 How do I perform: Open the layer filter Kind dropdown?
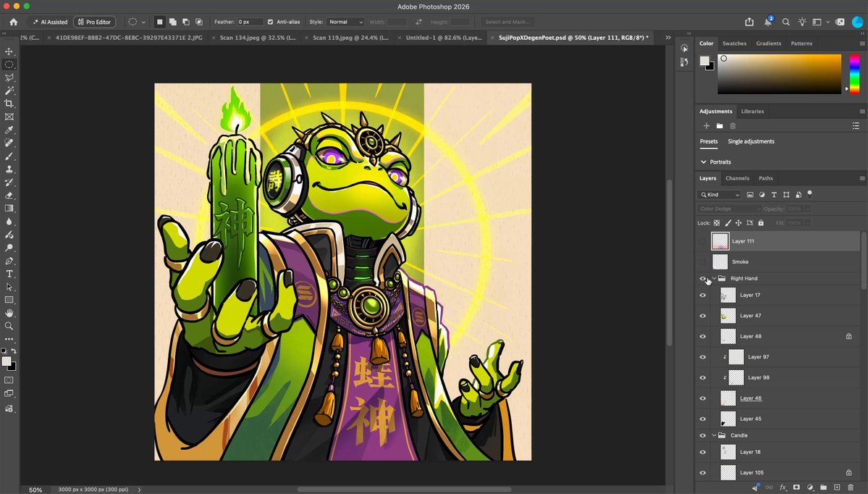coord(719,195)
